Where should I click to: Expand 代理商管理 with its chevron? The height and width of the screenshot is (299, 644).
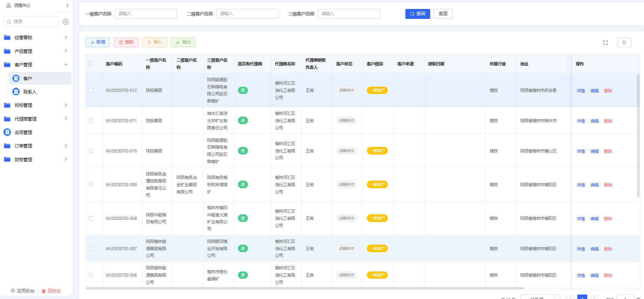tap(66, 119)
